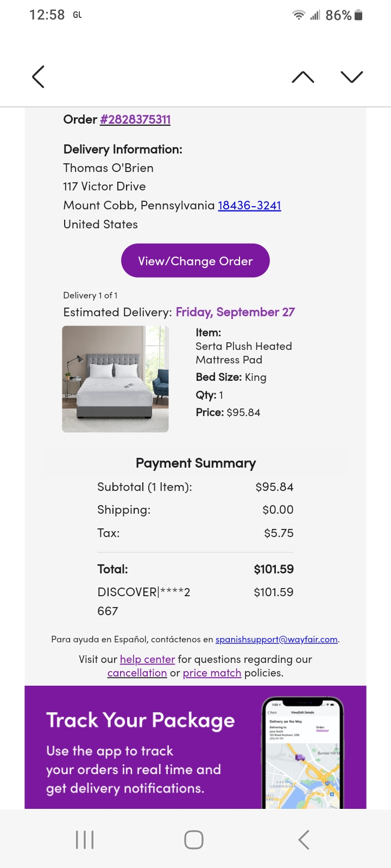
Task: Tap the Track Your Package banner
Action: pyautogui.click(x=195, y=748)
